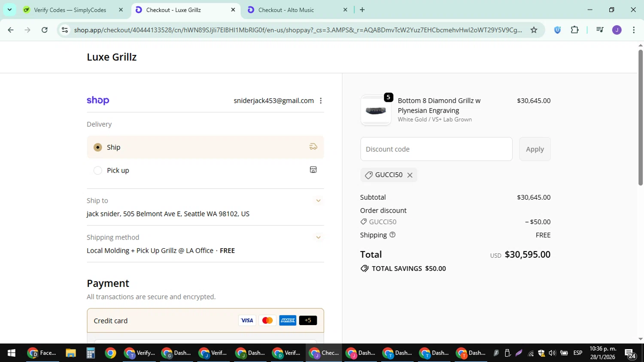Viewport: 644px width, 362px height.
Task: Click the store icon in Pick up row
Action: coord(313,170)
